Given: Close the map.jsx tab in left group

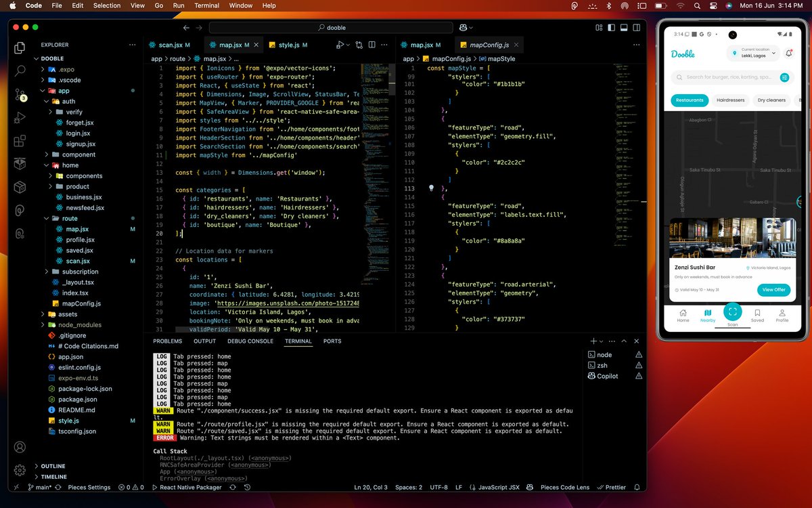Looking at the screenshot, I should 256,45.
